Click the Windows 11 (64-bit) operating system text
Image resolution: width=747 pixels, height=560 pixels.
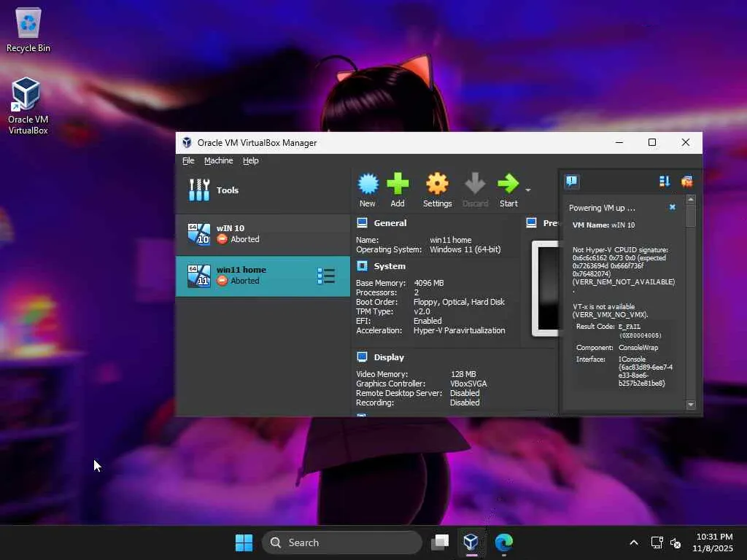(465, 249)
